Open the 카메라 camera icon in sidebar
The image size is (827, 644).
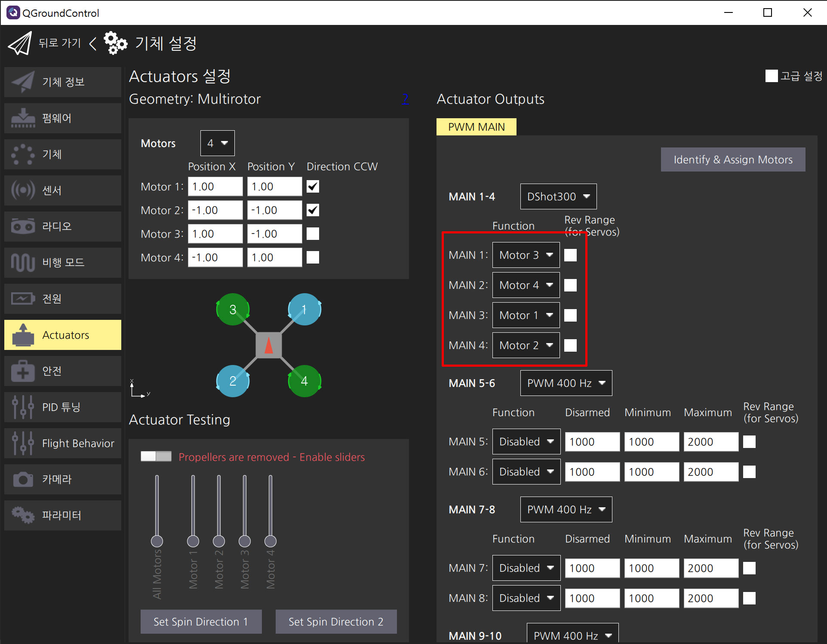[x=23, y=479]
